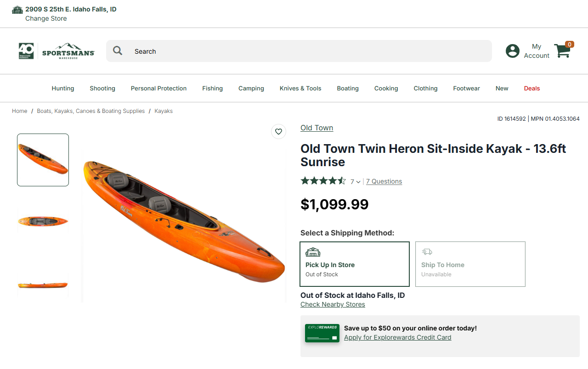Click the Explorewards credit card icon
This screenshot has width=588, height=369.
(322, 333)
